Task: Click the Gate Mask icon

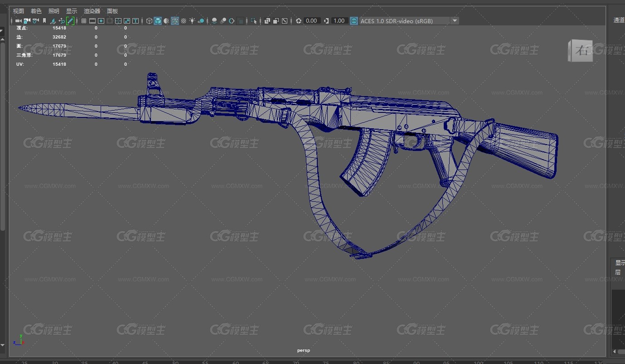Action: [x=110, y=21]
